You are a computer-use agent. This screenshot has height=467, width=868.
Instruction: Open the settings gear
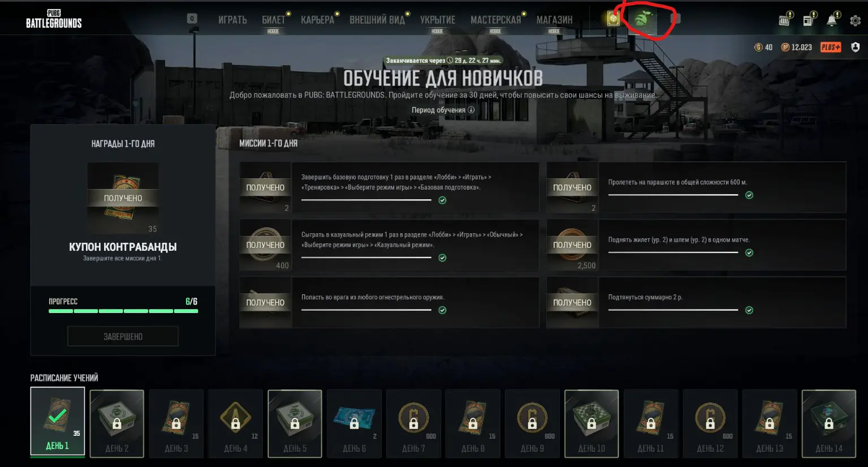pyautogui.click(x=856, y=20)
